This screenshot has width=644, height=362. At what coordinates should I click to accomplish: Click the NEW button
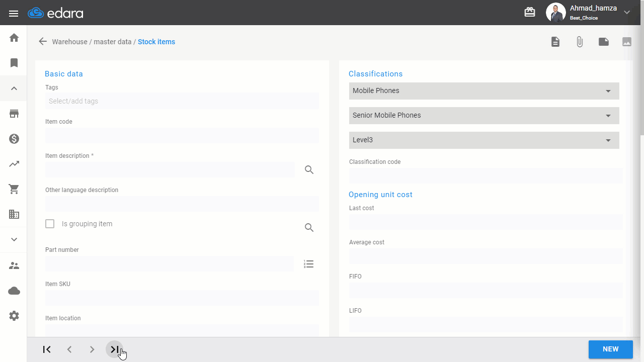(611, 349)
